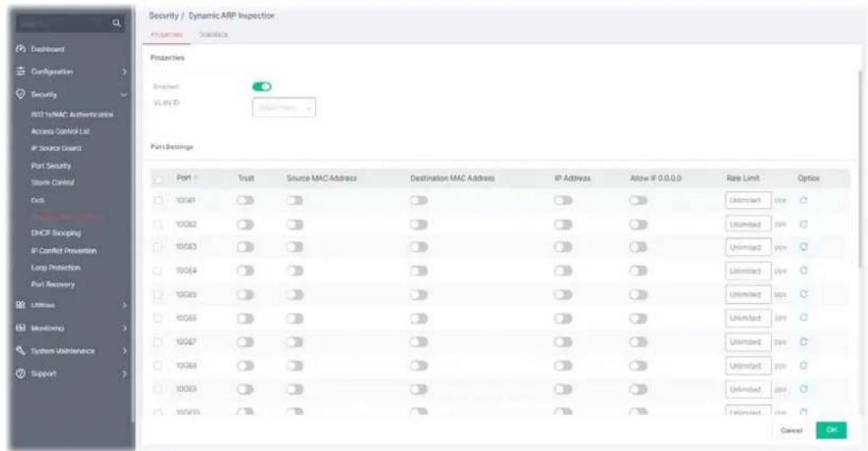The image size is (868, 451).
Task: Toggle Destination MAC Address for port 10GE3
Action: [419, 247]
